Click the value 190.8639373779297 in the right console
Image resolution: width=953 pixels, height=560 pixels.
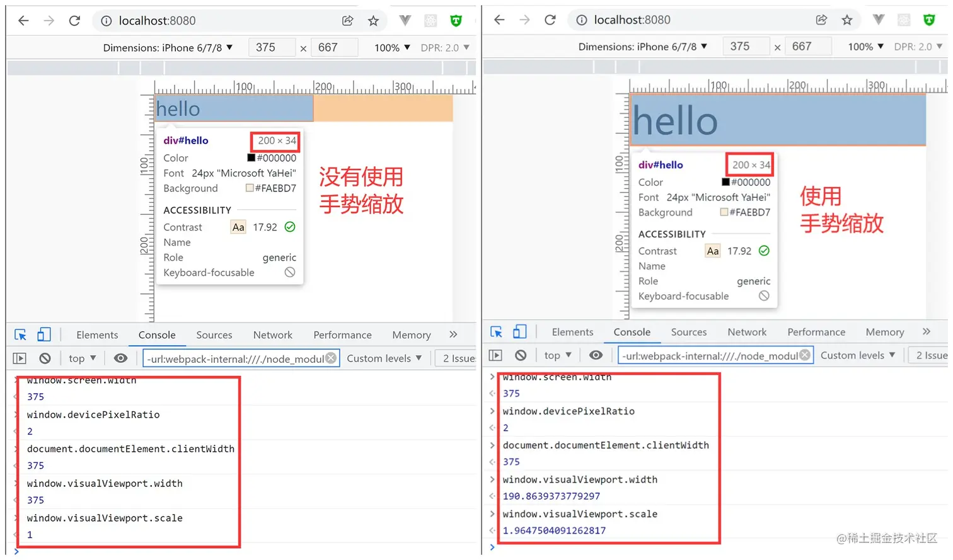552,496
